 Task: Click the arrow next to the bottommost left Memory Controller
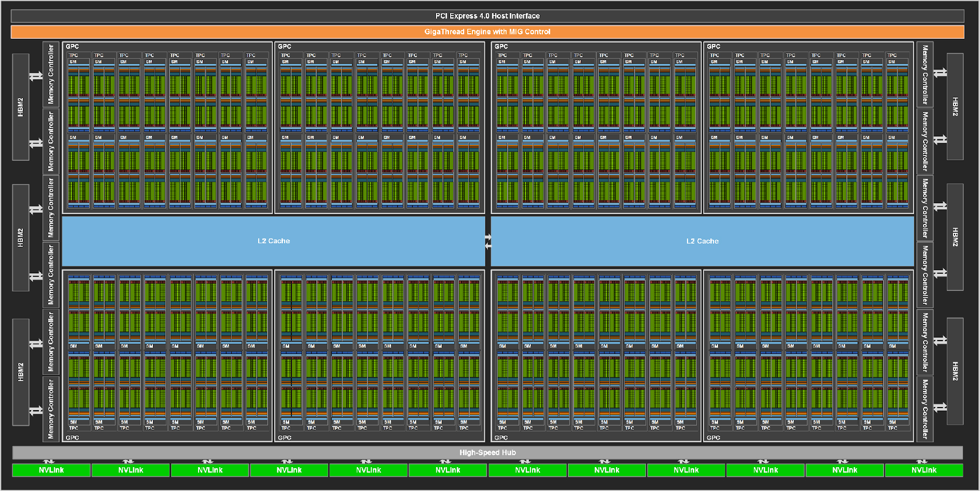[36, 411]
